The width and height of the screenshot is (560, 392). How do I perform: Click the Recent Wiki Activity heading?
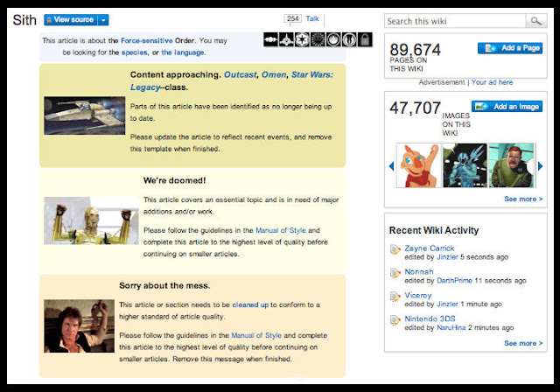(434, 230)
